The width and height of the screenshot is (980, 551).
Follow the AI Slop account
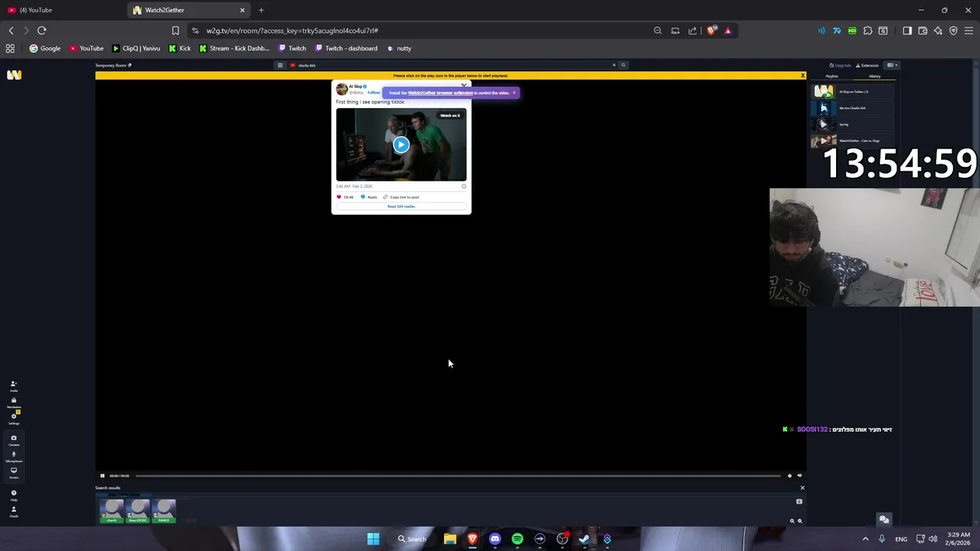[374, 93]
